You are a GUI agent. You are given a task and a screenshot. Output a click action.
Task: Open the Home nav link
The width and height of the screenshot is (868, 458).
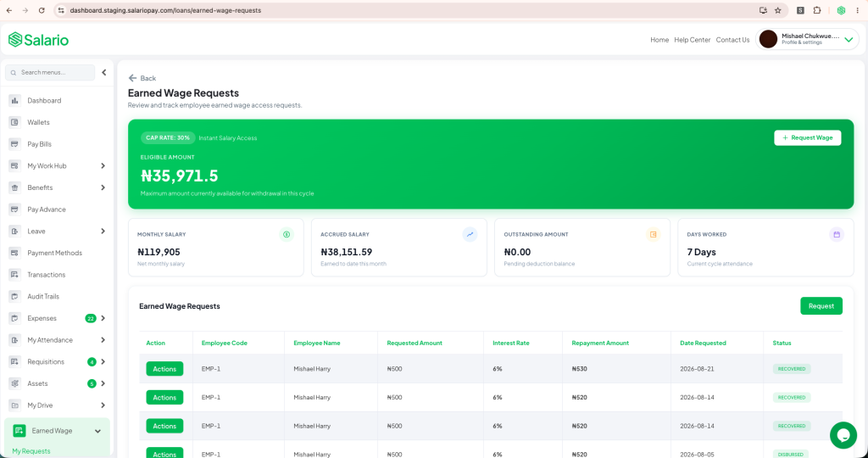[x=659, y=40]
